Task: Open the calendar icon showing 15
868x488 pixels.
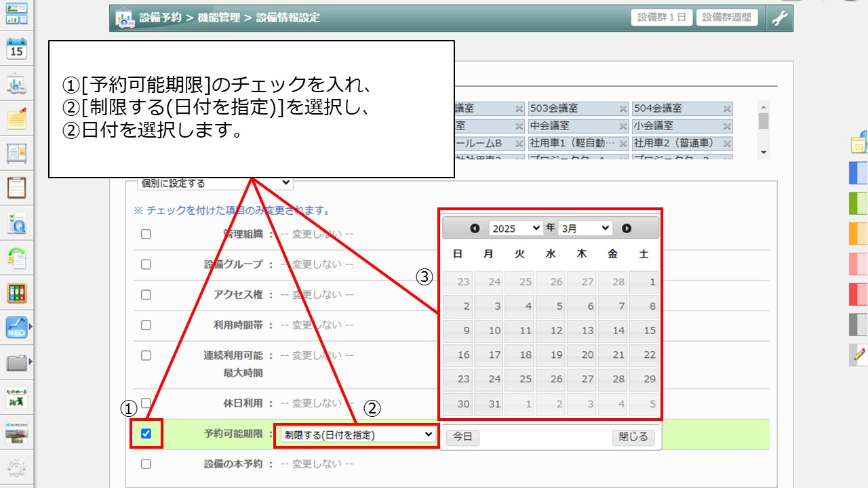Action: [16, 49]
